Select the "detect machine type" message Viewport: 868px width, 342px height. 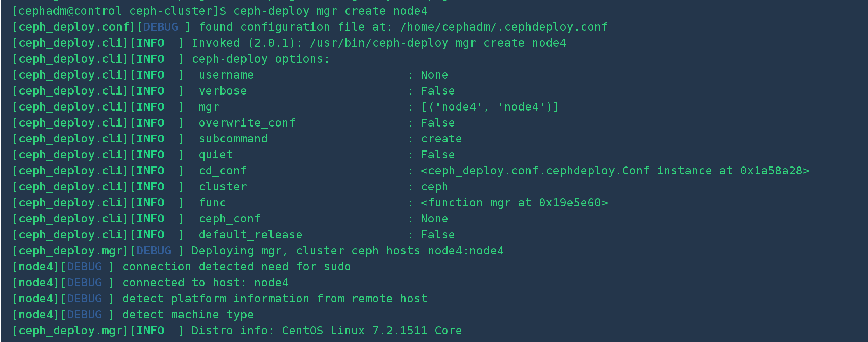(188, 315)
